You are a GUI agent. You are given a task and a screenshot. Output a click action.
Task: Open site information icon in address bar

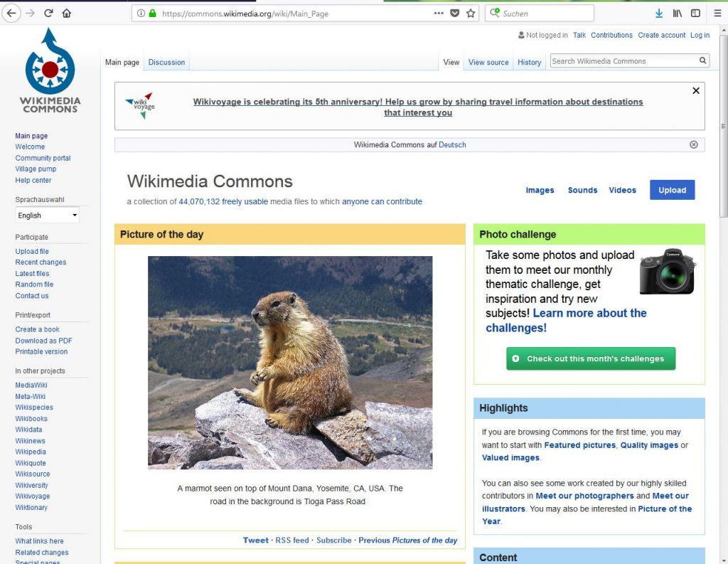click(x=141, y=14)
